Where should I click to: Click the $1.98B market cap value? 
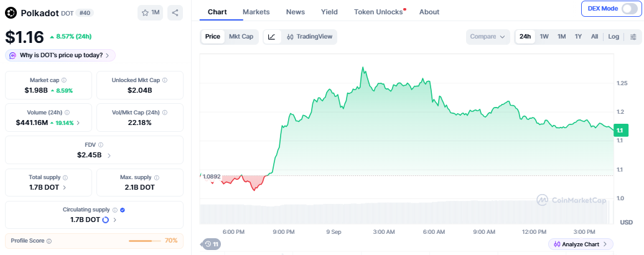coord(35,90)
